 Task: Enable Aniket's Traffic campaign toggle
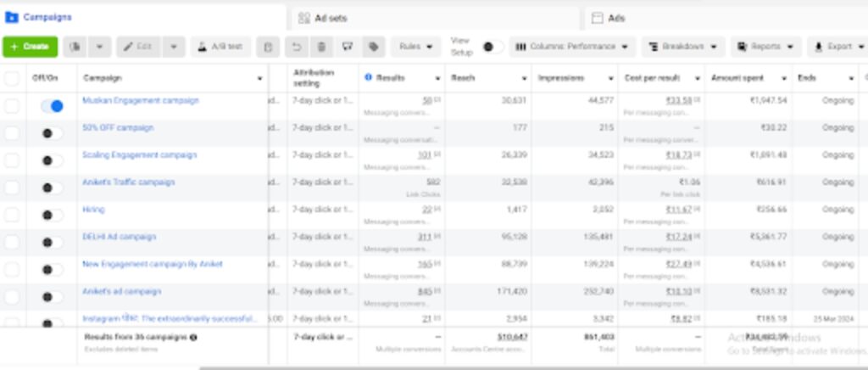tap(52, 188)
